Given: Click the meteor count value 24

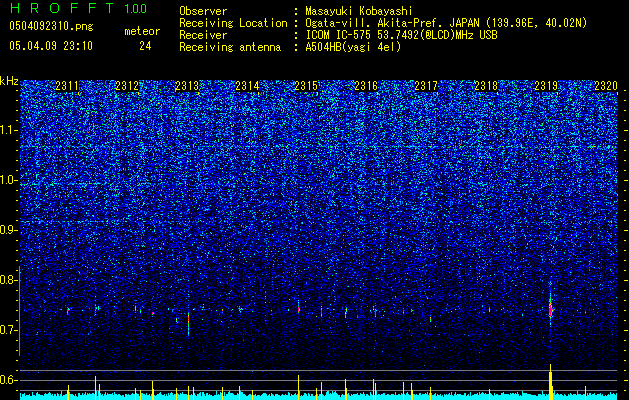Looking at the screenshot, I should [145, 46].
